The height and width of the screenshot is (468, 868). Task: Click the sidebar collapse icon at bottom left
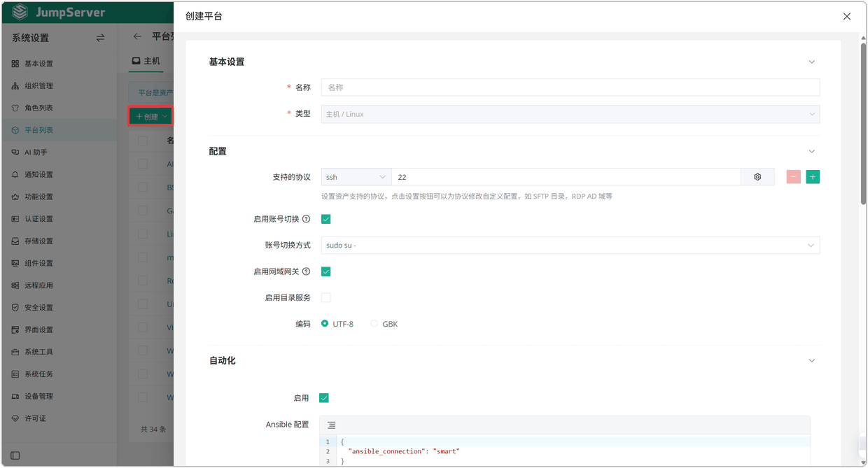tap(15, 455)
